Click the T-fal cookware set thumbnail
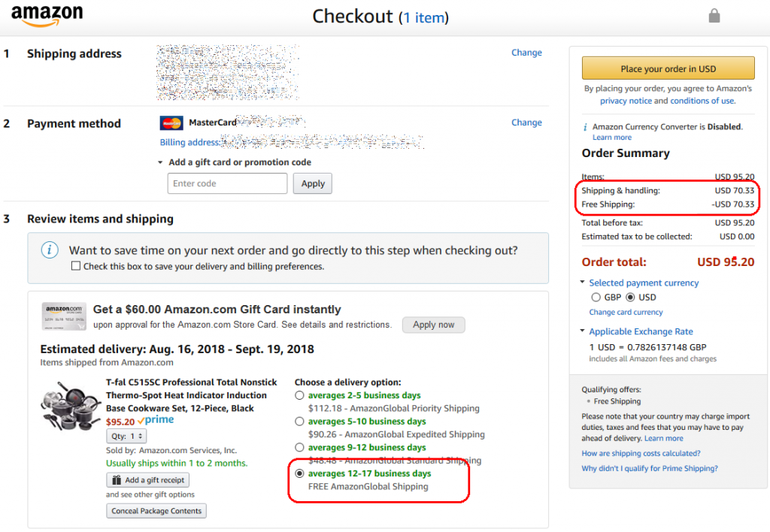This screenshot has height=532, width=770. click(x=70, y=406)
